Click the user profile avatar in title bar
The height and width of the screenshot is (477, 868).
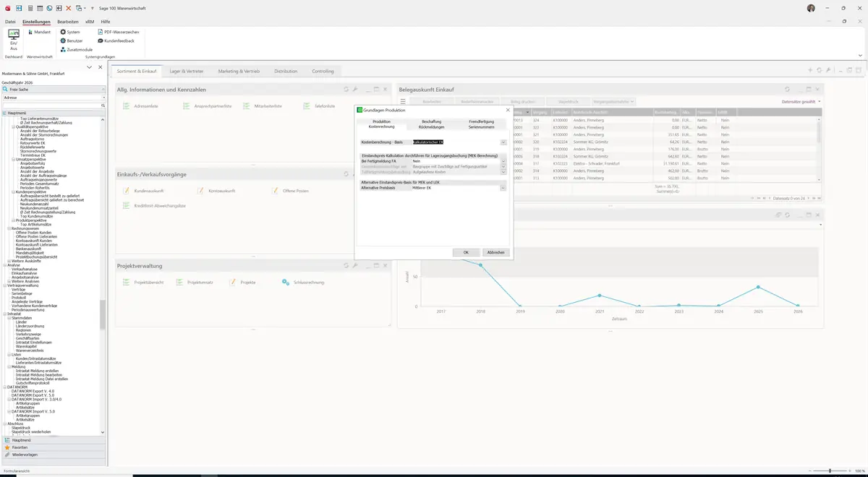[x=811, y=7]
